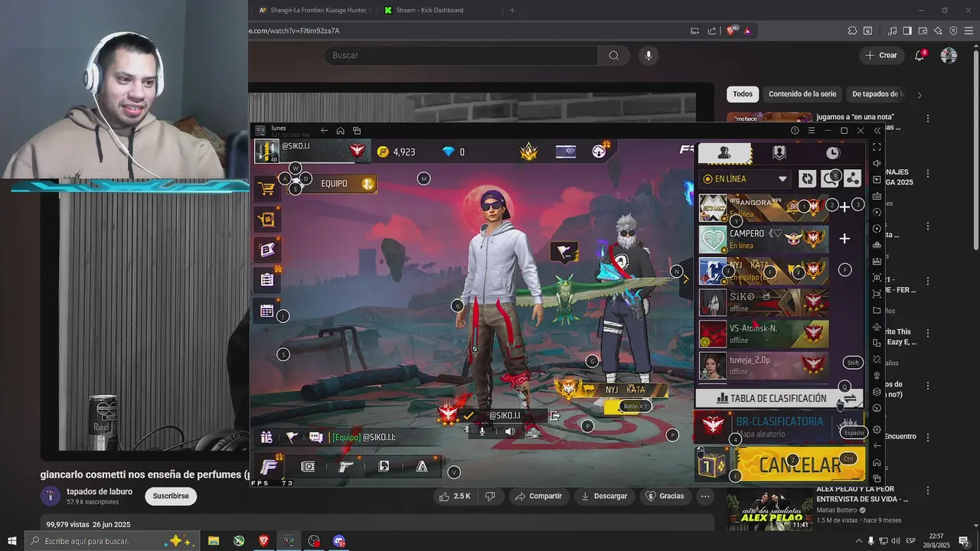Open BR-CLASIFICATORIA mode selector
The width and height of the screenshot is (980, 551).
(x=779, y=427)
